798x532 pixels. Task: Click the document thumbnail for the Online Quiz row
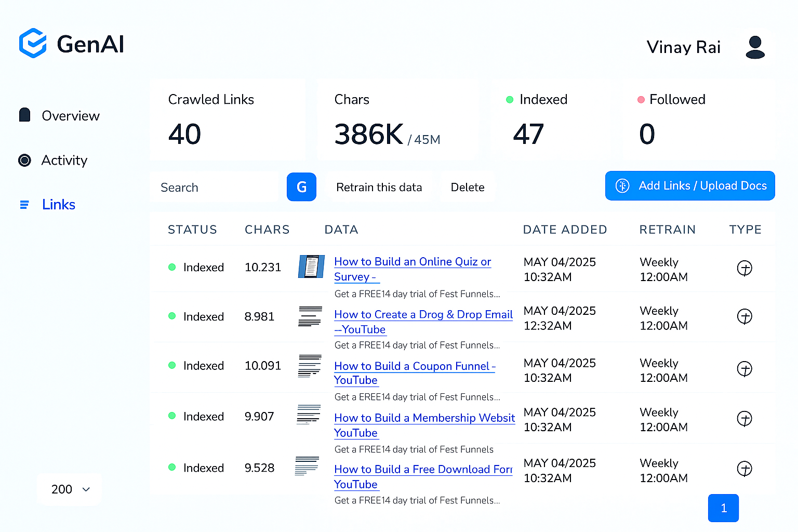click(x=311, y=267)
